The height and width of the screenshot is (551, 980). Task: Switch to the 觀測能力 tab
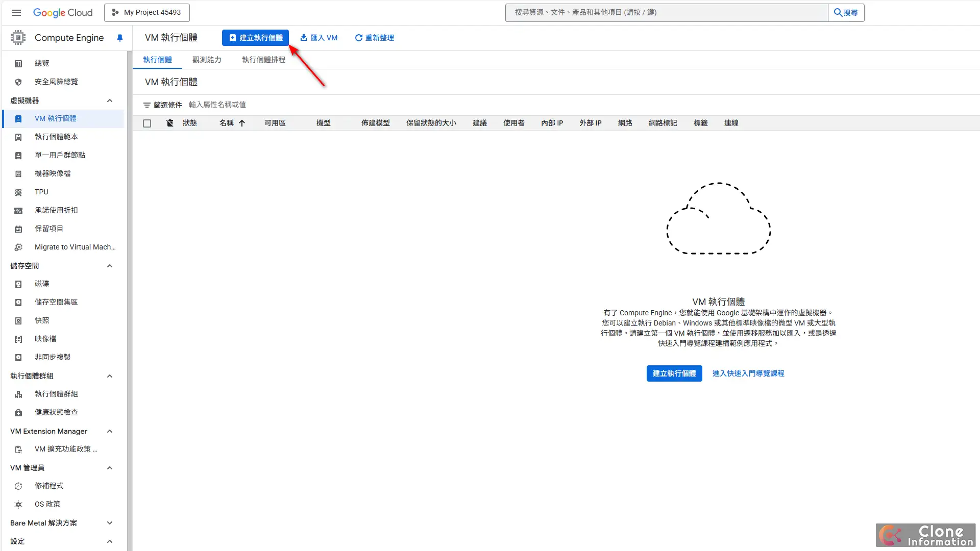207,60
